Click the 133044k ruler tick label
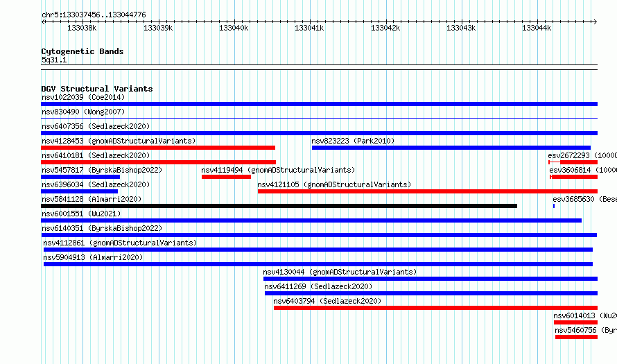This screenshot has height=364, width=617. click(537, 28)
